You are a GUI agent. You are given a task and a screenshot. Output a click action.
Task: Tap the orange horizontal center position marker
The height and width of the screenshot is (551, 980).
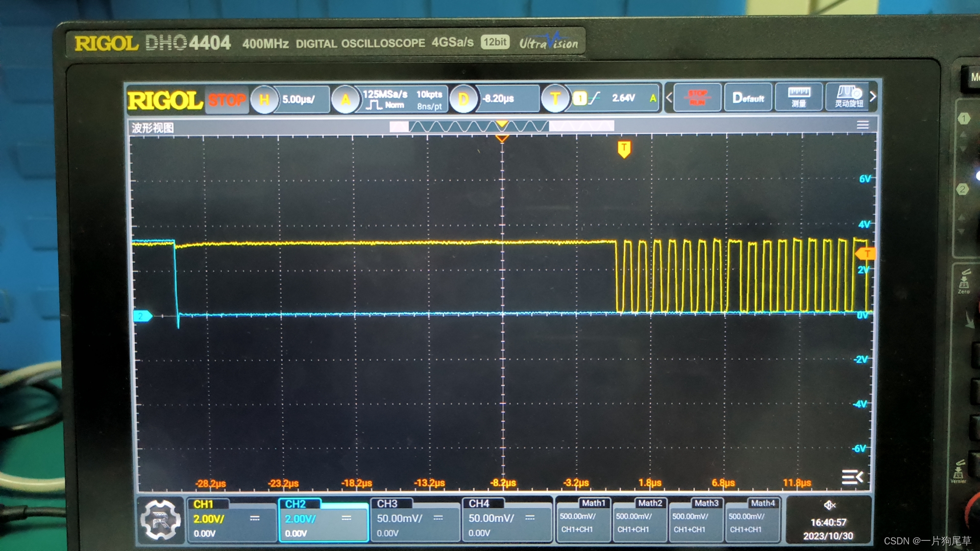502,138
